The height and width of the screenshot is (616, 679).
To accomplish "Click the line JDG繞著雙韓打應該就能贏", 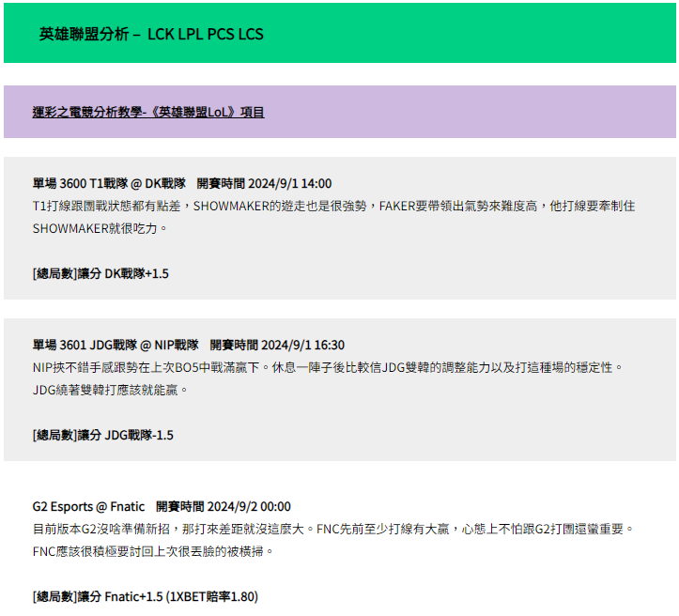I will (110, 390).
